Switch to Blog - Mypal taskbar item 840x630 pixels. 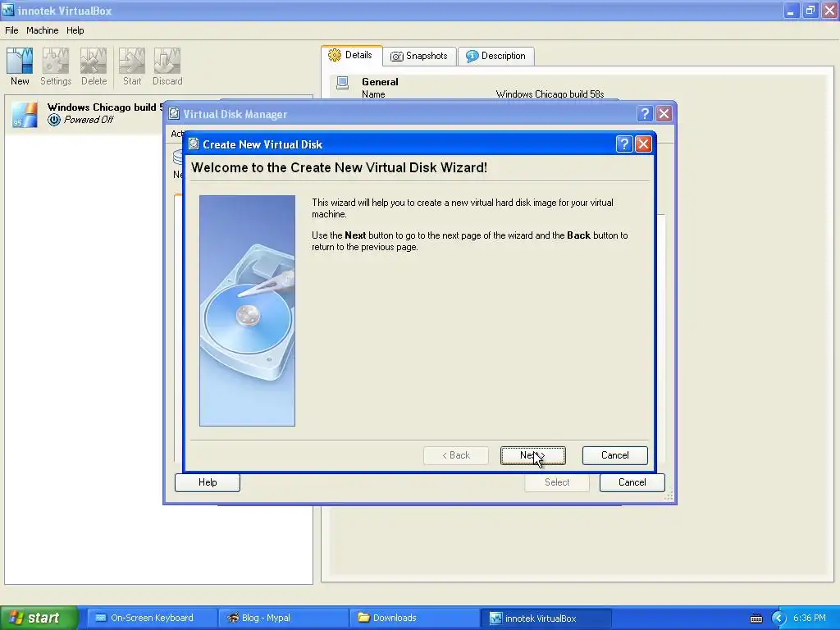pos(283,618)
